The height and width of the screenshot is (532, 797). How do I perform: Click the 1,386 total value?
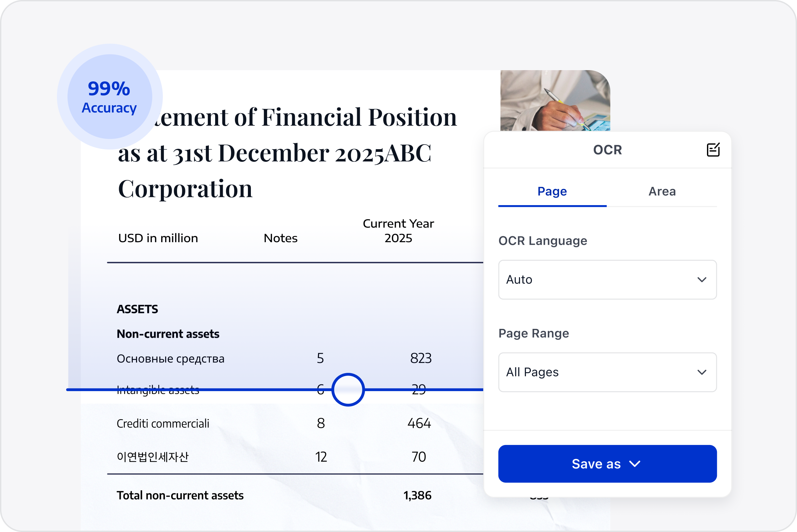tap(417, 495)
